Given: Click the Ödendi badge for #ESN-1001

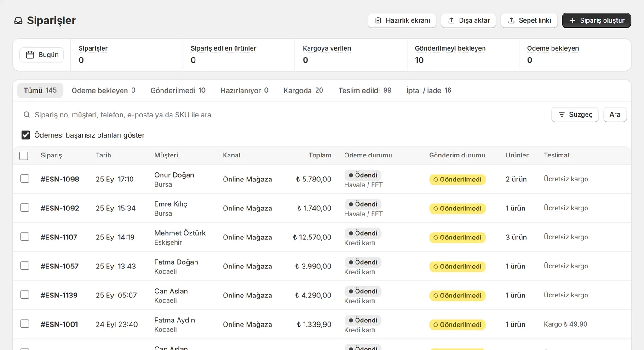Looking at the screenshot, I should tap(363, 320).
